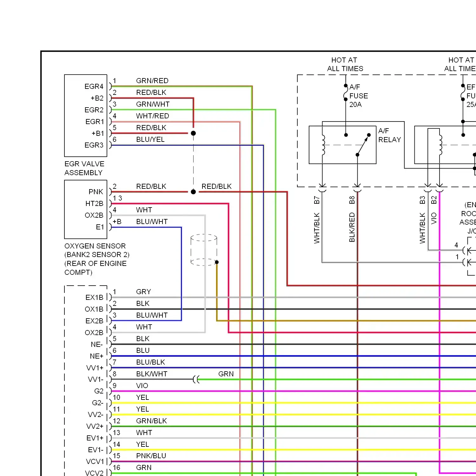Select the VIO wire label at pin 9

(142, 386)
